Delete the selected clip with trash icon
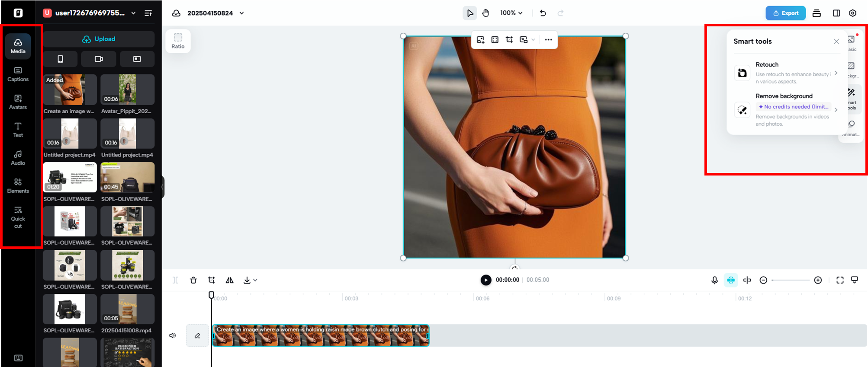Viewport: 868px width, 367px height. pos(193,280)
